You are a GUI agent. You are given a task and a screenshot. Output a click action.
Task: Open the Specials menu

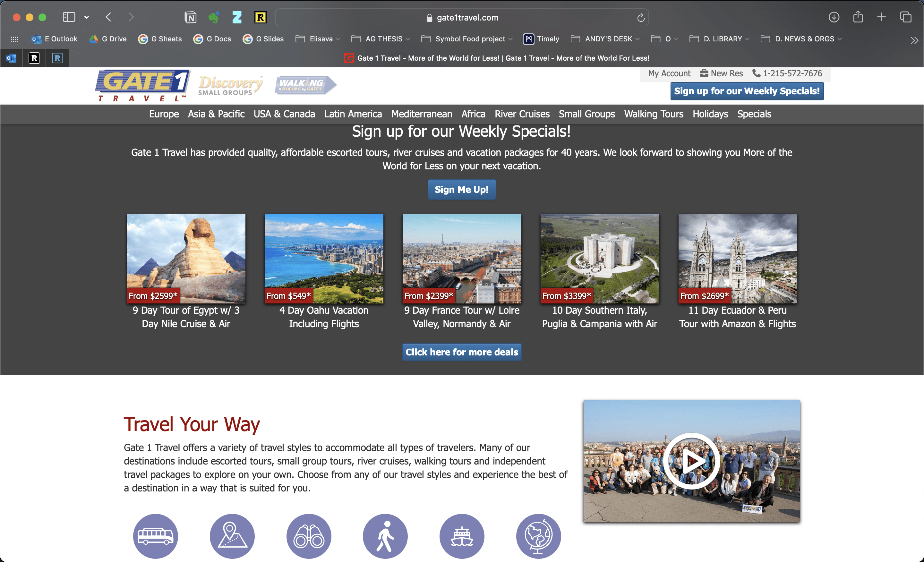[754, 114]
